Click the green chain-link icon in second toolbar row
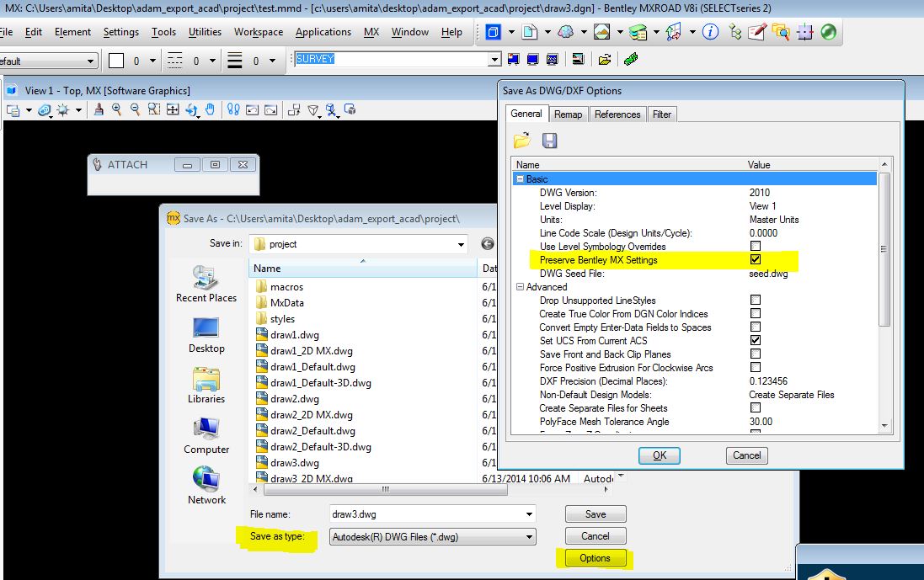 coord(631,59)
